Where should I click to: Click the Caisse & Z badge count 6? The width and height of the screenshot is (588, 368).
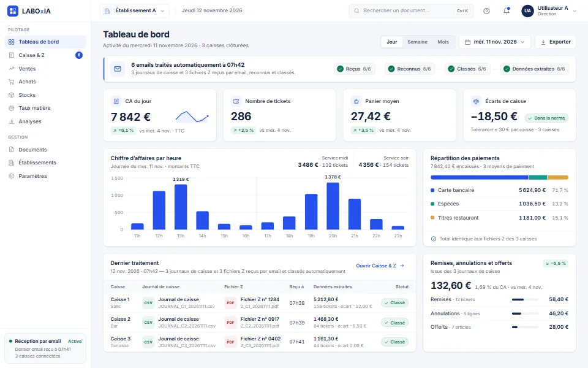click(x=79, y=55)
